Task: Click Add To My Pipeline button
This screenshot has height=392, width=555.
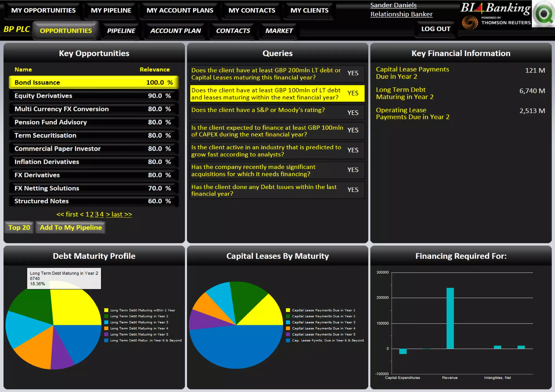Action: [x=71, y=227]
